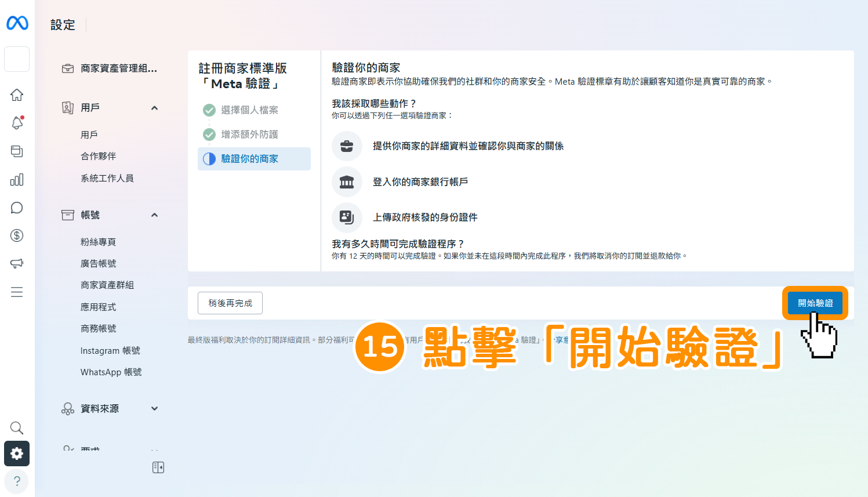This screenshot has height=497, width=868.
Task: Click the 用戶 section icon
Action: click(x=68, y=107)
